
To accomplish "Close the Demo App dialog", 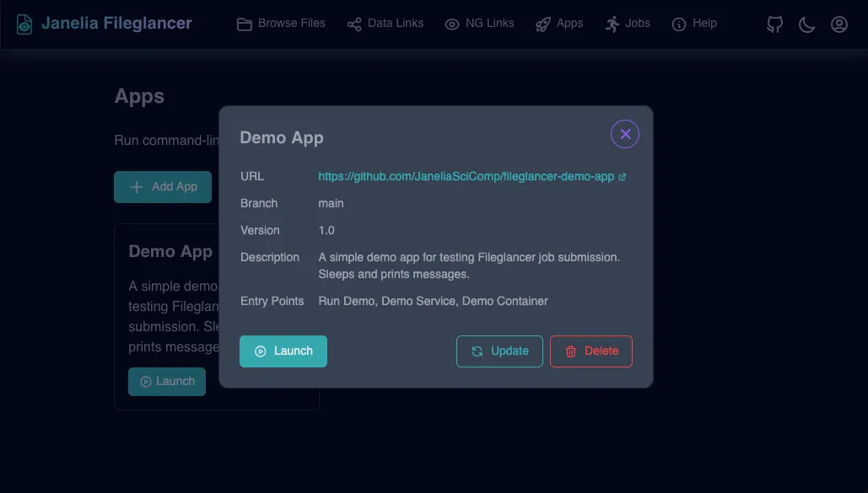I will [x=624, y=133].
